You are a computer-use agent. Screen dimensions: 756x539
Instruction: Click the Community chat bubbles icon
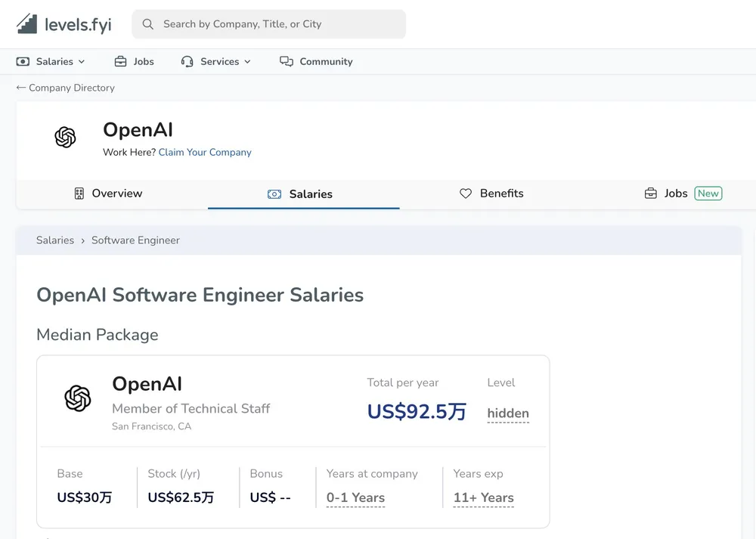[287, 62]
